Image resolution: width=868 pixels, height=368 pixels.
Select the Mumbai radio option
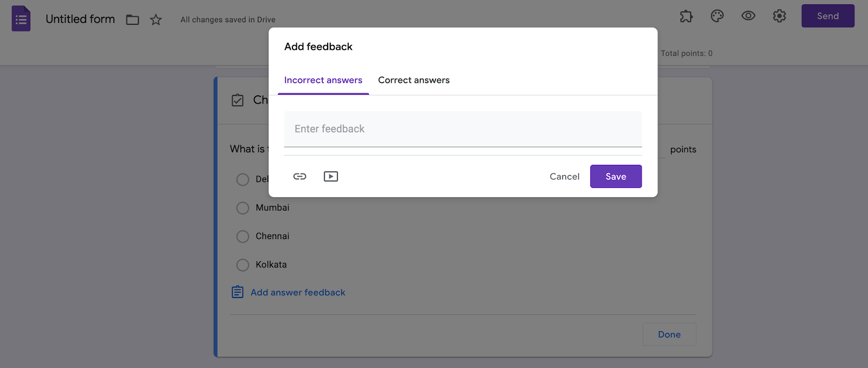point(243,208)
